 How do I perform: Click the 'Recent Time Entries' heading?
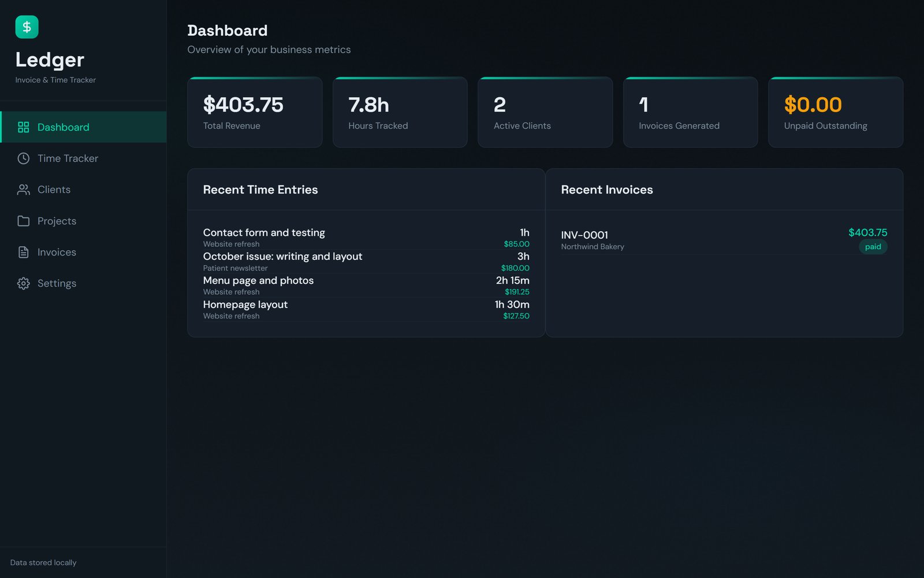(260, 190)
